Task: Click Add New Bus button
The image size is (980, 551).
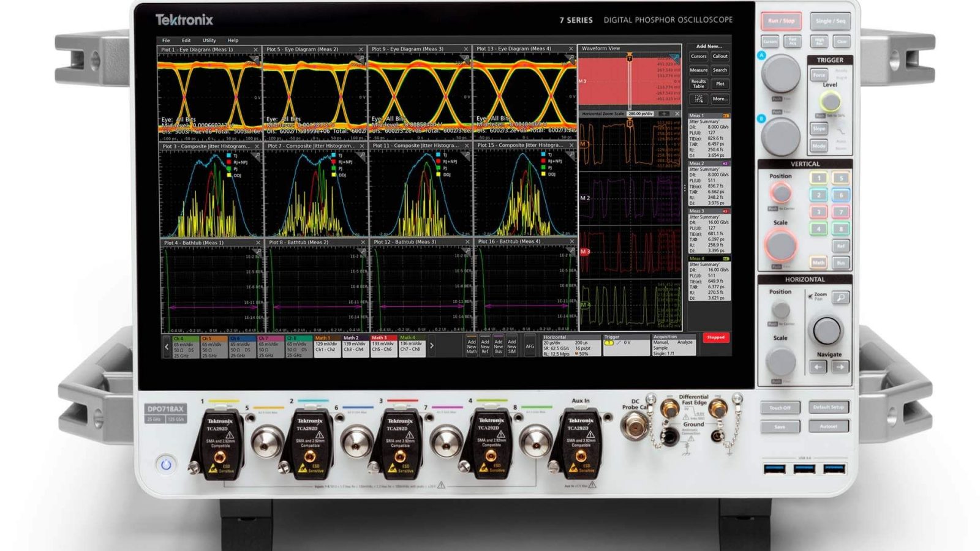Action: 499,346
